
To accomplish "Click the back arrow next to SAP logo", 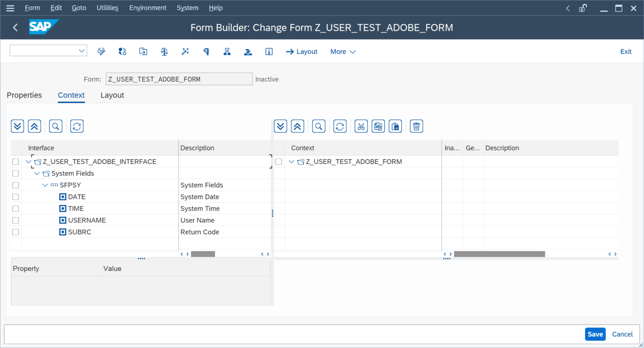I will [x=15, y=28].
